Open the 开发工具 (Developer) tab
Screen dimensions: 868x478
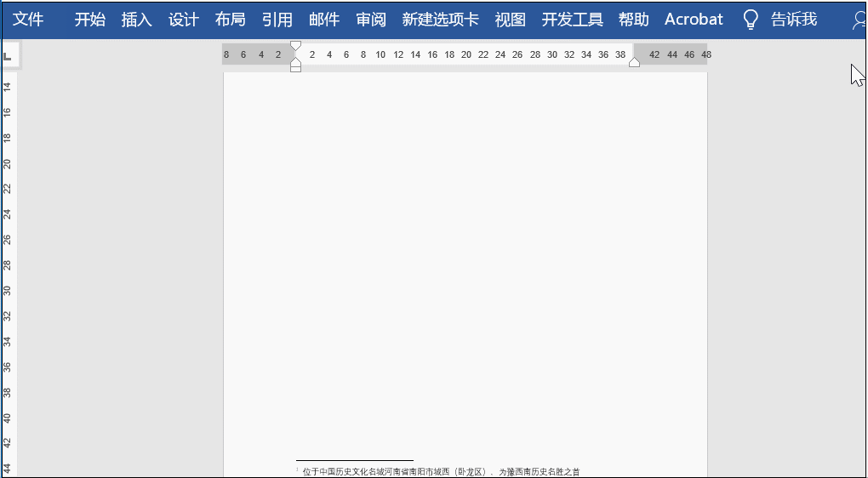coord(572,20)
